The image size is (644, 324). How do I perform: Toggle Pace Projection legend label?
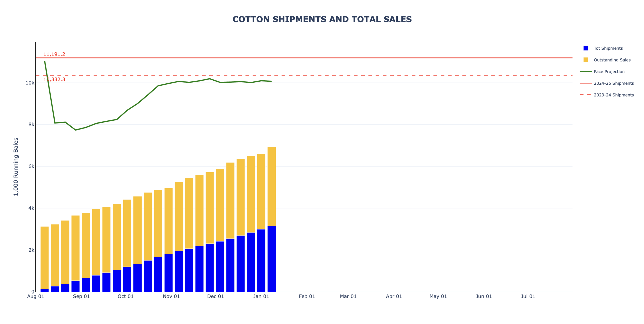tap(609, 72)
